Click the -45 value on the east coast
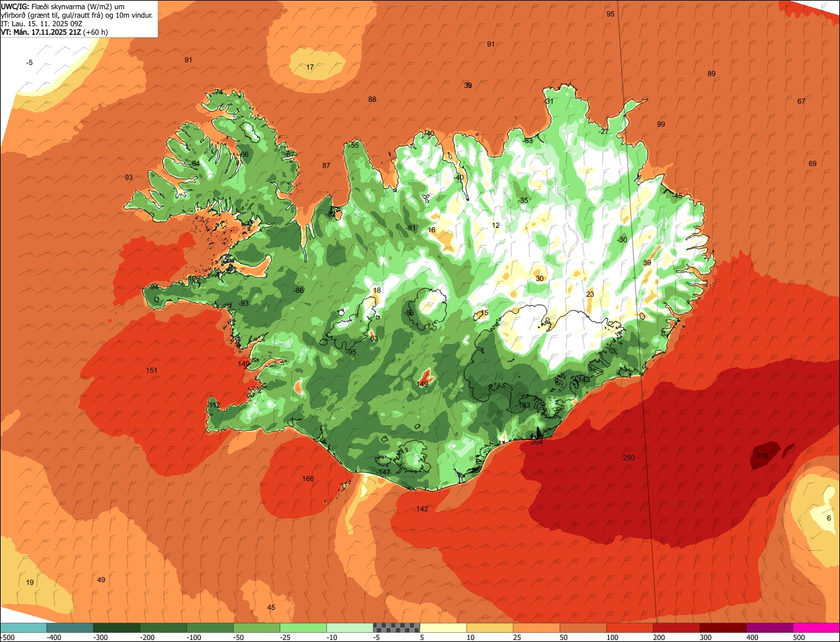This screenshot has width=840, height=642. [x=677, y=196]
